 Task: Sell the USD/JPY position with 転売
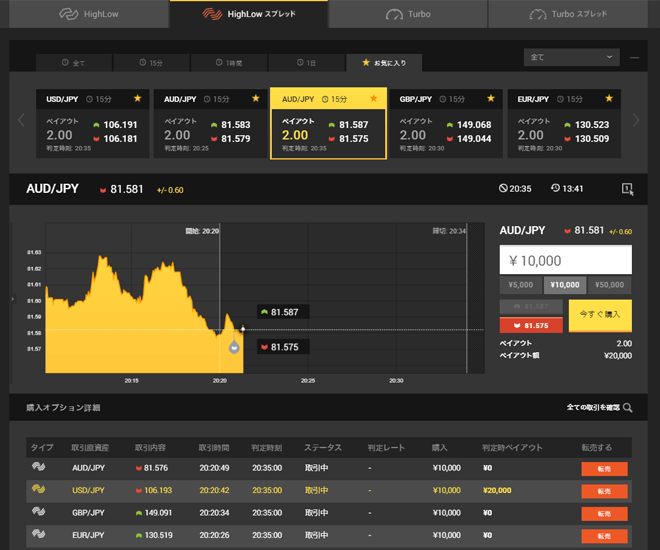[604, 491]
